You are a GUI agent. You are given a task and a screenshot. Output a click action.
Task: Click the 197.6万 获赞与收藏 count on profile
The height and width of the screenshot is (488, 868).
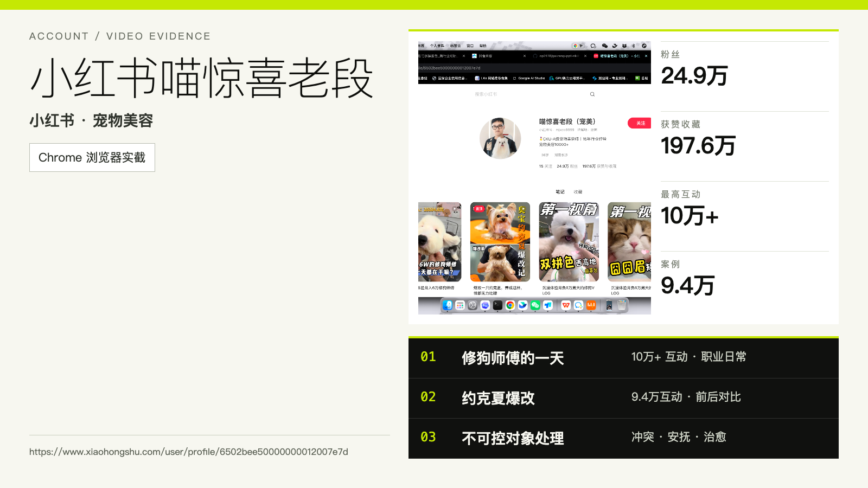point(599,166)
